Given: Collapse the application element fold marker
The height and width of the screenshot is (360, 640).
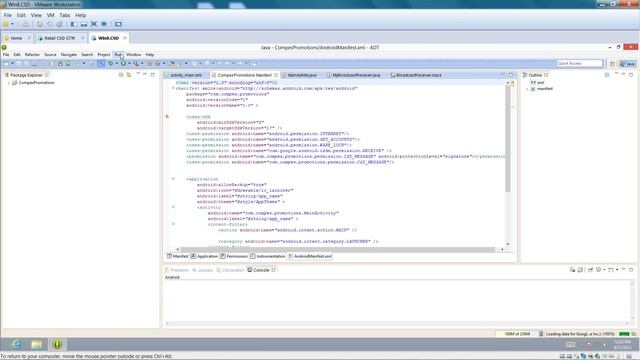Looking at the screenshot, I should (x=173, y=179).
